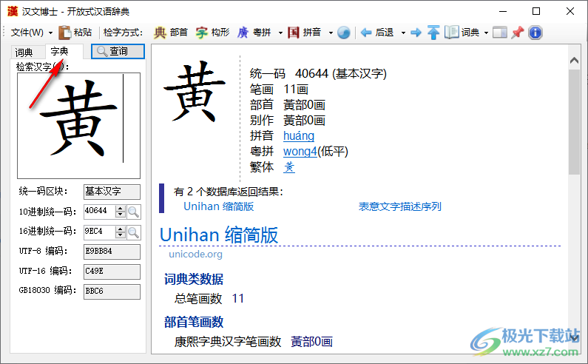This screenshot has width=588, height=364.
Task: Select shape lookup 构形 icon
Action: (x=201, y=33)
